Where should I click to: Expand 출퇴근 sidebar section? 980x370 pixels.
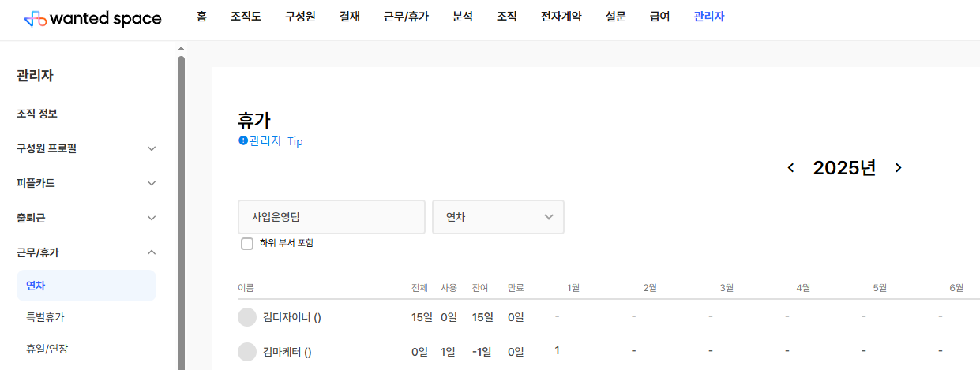pyautogui.click(x=152, y=218)
